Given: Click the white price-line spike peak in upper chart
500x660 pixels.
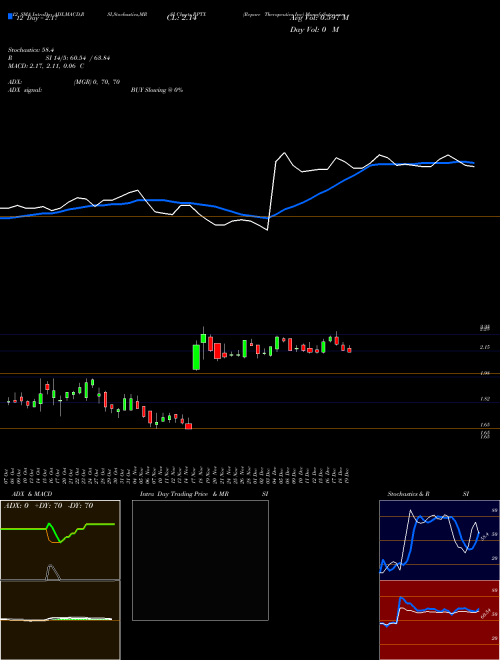Looking at the screenshot, I should [x=285, y=153].
